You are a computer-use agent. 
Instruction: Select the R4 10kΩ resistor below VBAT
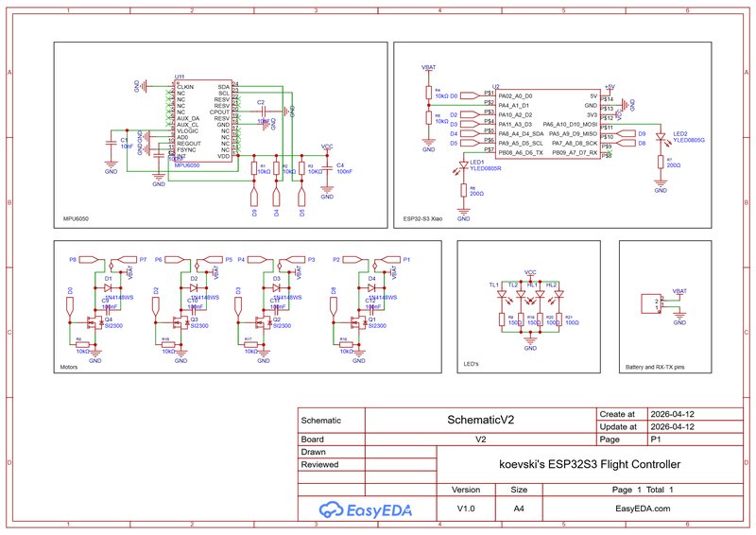429,93
